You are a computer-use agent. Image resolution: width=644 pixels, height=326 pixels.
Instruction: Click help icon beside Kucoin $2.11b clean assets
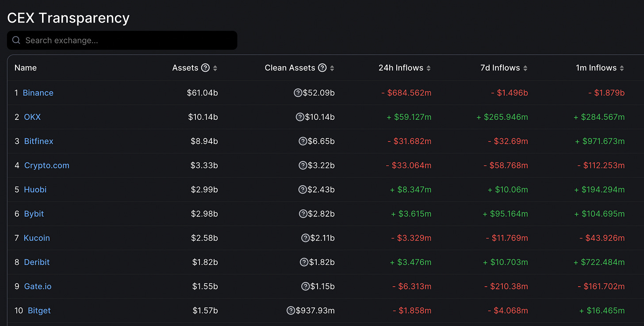[305, 238]
